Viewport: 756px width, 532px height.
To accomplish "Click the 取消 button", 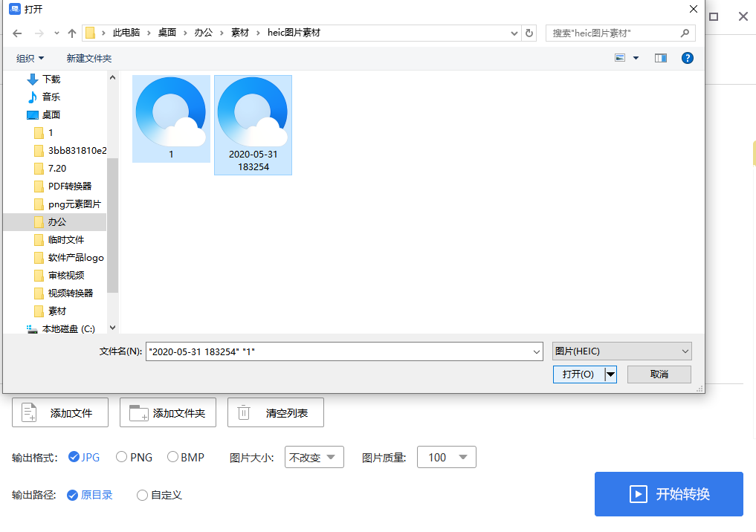I will pos(659,374).
